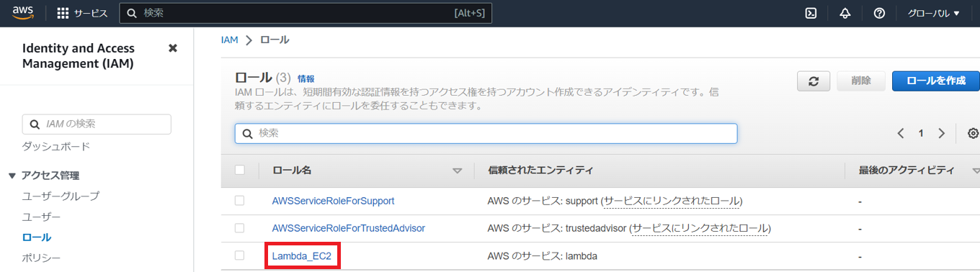980x272 pixels.
Task: Go to IAM breadcrumb link
Action: (229, 40)
